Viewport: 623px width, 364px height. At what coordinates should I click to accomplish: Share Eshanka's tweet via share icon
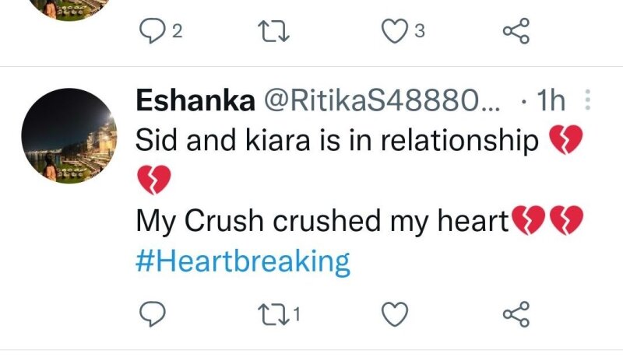pos(516,313)
